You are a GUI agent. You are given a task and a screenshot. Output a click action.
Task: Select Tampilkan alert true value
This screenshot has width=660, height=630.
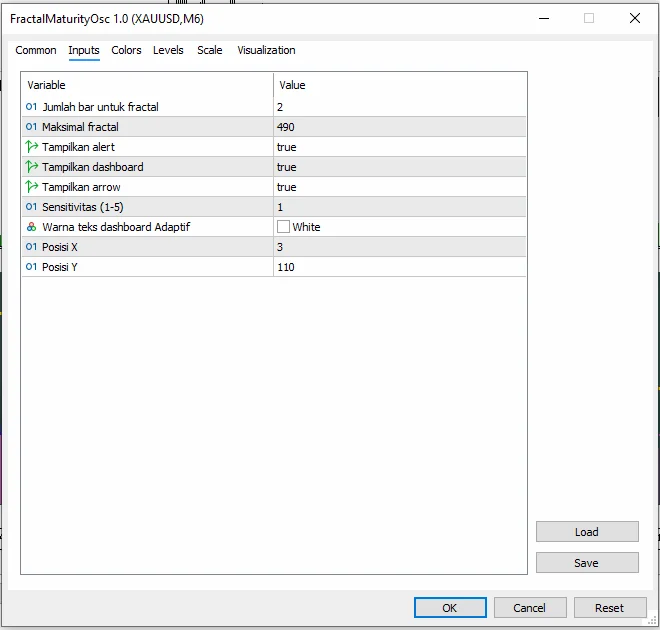(287, 147)
